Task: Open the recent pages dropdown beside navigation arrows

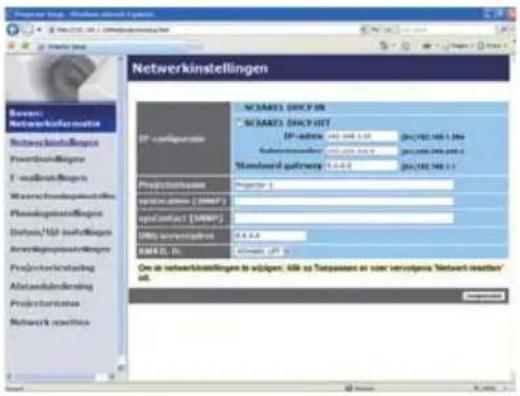Action: tap(39, 30)
